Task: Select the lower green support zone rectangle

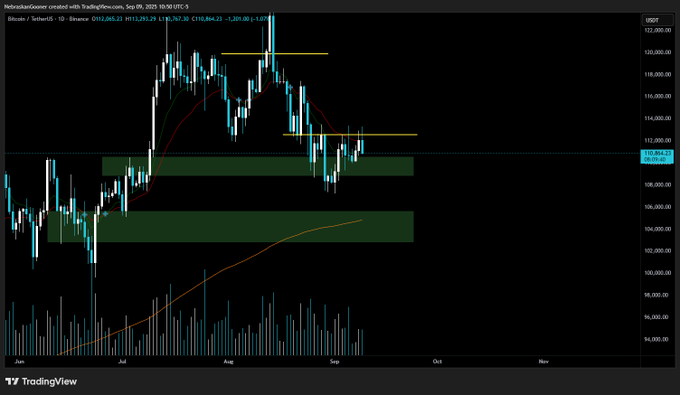Action: point(230,226)
